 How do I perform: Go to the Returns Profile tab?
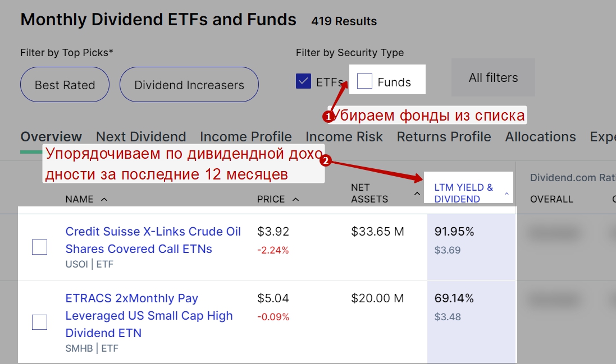444,137
